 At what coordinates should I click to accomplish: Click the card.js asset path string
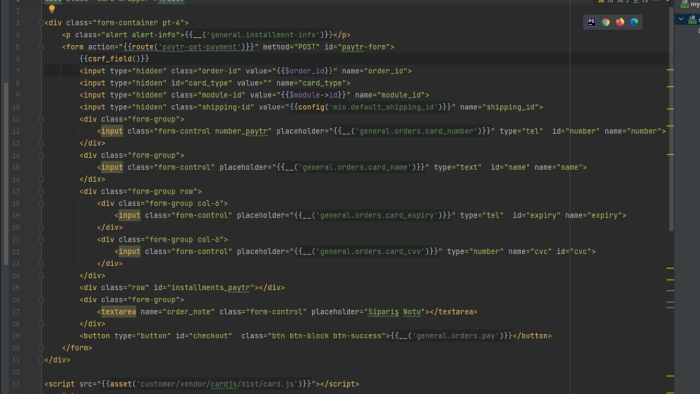(218, 384)
